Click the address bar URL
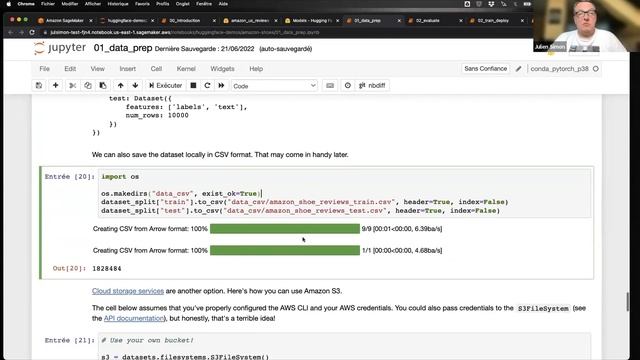Viewport: 640px width, 360px height. 184,32
